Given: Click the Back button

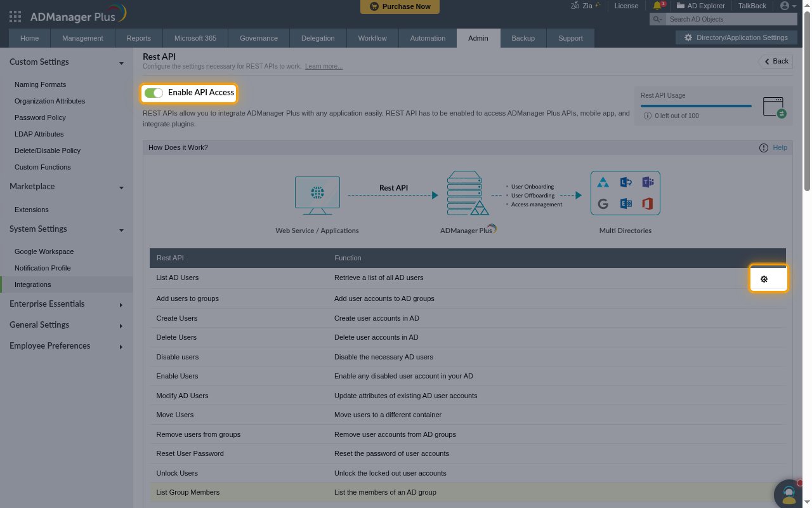Looking at the screenshot, I should click(x=776, y=61).
